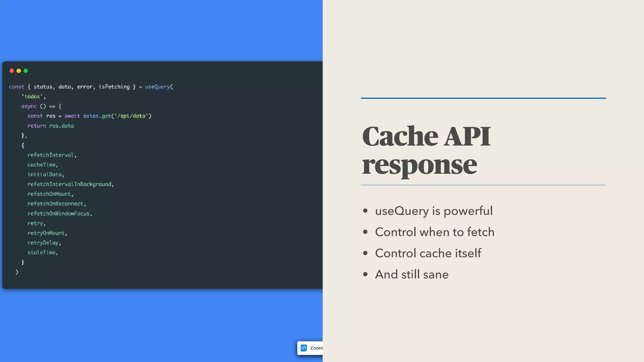Click the bullet 'And still sane'

pos(412,274)
